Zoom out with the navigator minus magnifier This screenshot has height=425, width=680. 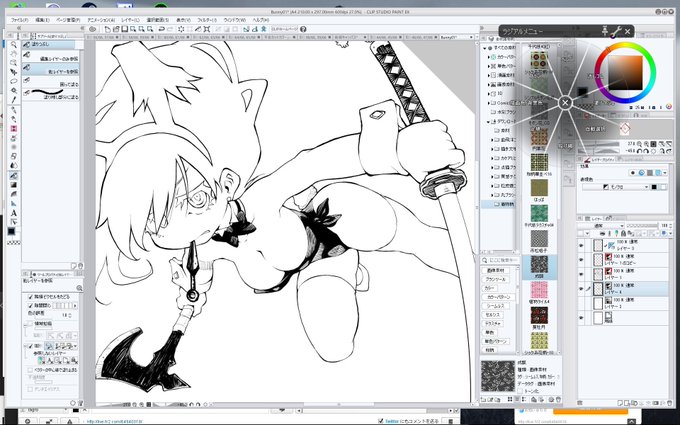639,144
